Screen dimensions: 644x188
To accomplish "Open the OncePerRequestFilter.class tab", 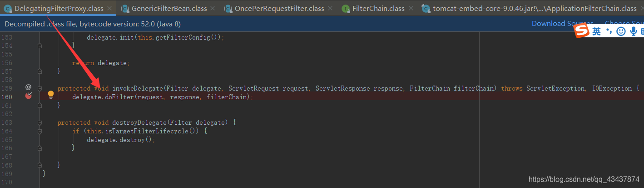I will click(279, 8).
